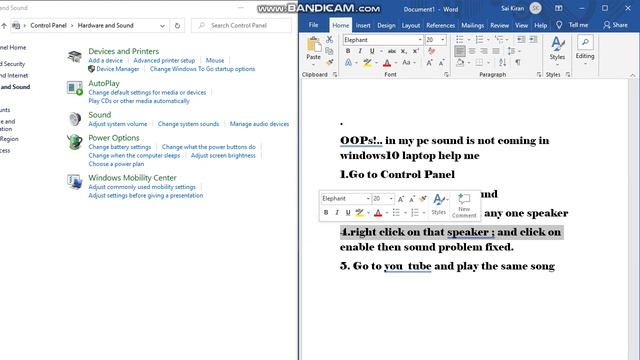This screenshot has height=360, width=640.
Task: Click the Share button in Word
Action: 616,25
